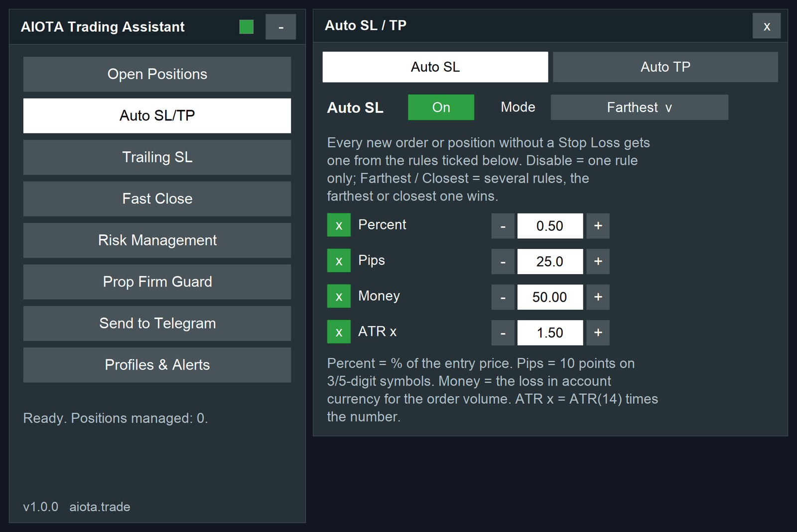The width and height of the screenshot is (797, 532).
Task: Increase the Percent value with plus
Action: point(598,226)
